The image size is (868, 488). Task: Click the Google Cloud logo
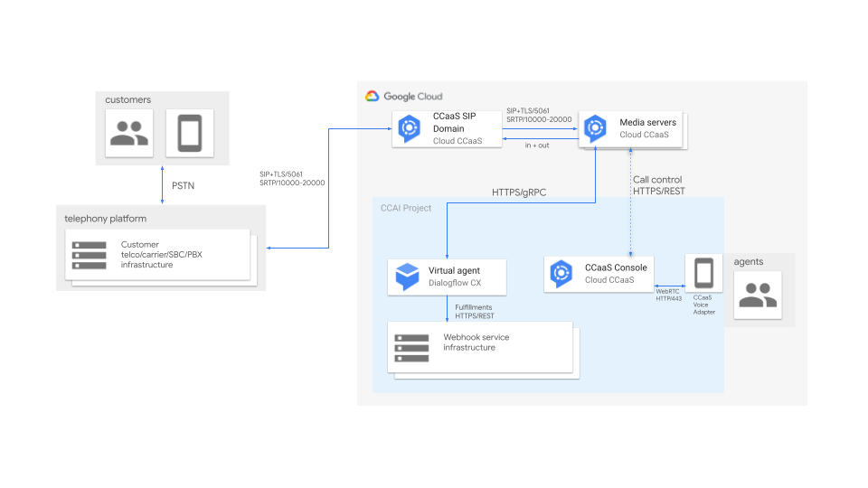(x=373, y=97)
